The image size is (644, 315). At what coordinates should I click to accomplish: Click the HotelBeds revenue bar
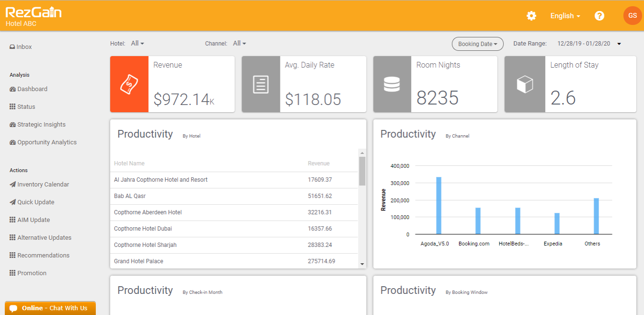pos(517,221)
